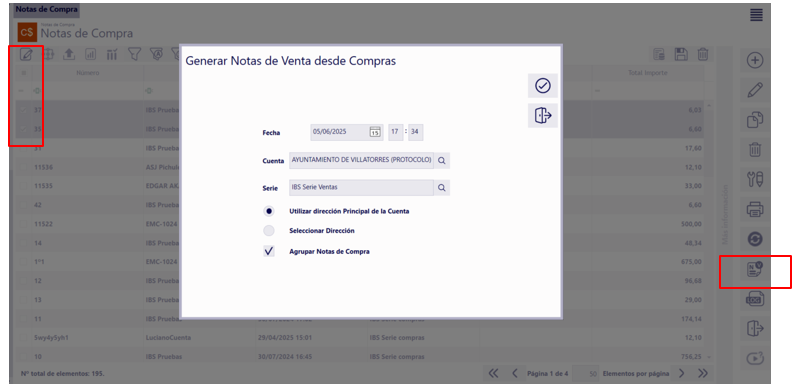Check the checkbox for row 11535
Viewport: 793px width, 385px height.
pos(24,186)
